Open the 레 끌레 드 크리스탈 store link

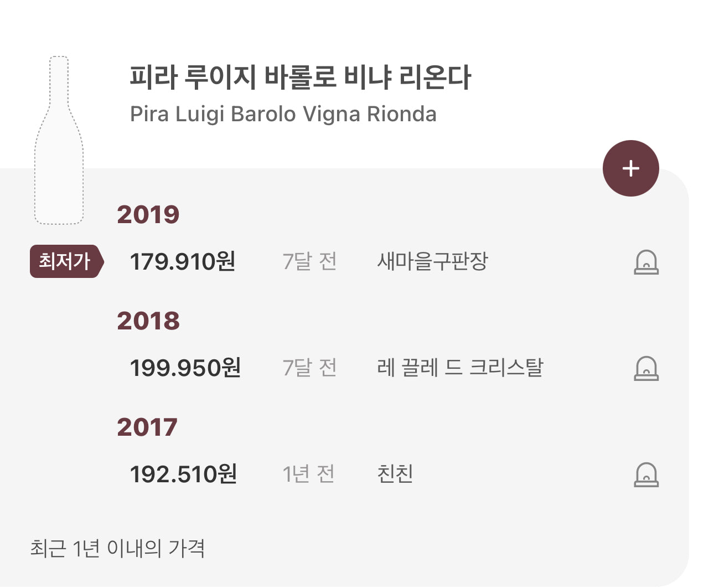460,367
